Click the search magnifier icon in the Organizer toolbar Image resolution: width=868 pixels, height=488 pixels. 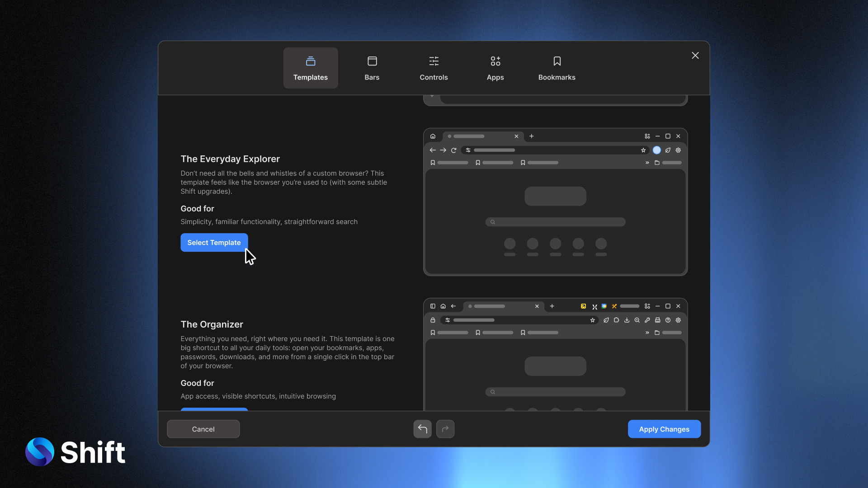pos(637,320)
